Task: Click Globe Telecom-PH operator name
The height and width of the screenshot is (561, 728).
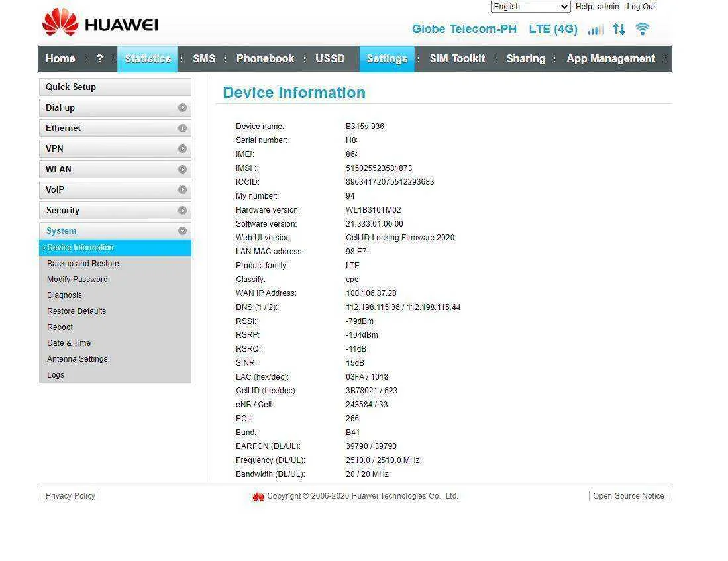Action: coord(464,29)
